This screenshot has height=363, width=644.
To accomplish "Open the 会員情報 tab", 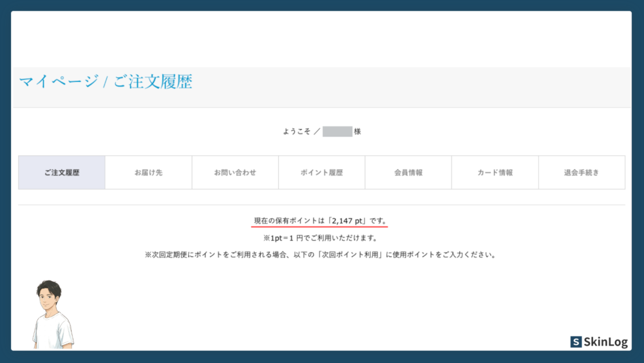I will tap(408, 173).
